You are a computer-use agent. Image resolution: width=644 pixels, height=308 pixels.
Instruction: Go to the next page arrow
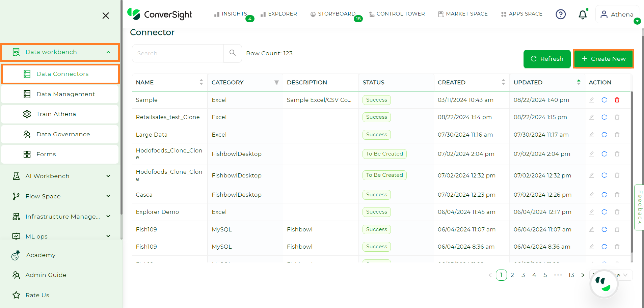click(x=583, y=275)
